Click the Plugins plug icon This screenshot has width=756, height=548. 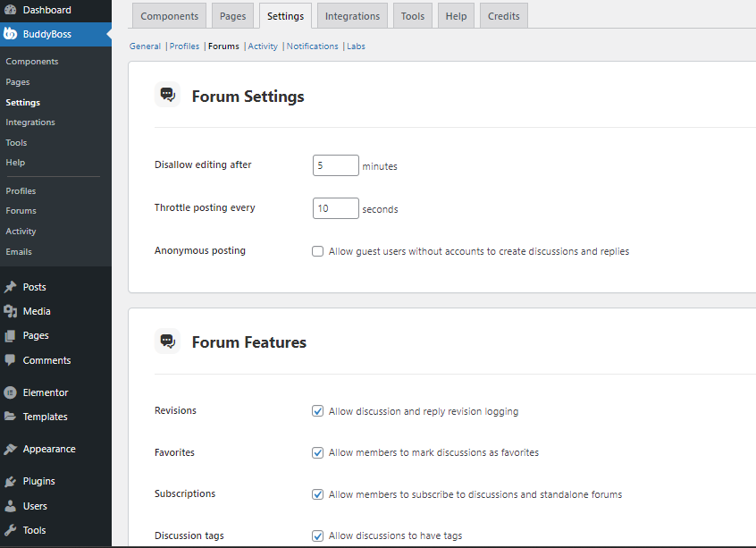(10, 482)
